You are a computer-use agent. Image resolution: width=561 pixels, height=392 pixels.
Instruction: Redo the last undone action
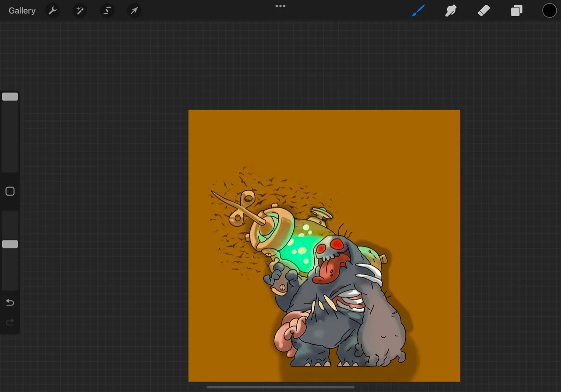[10, 323]
